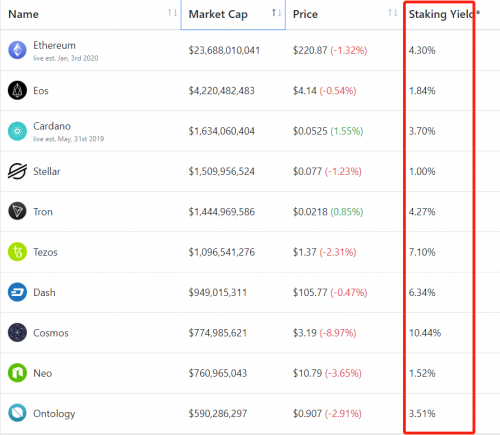Click the Eos coin logo
500x435 pixels.
[x=17, y=90]
